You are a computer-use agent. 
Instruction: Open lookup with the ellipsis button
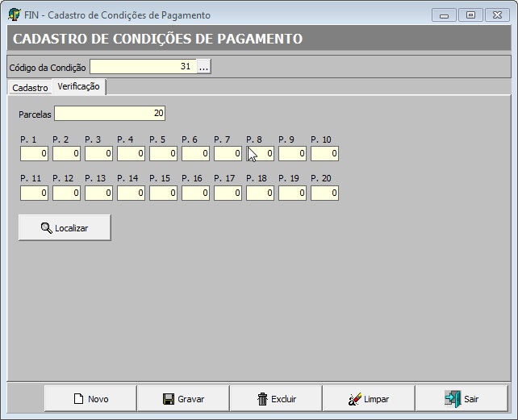coord(204,68)
